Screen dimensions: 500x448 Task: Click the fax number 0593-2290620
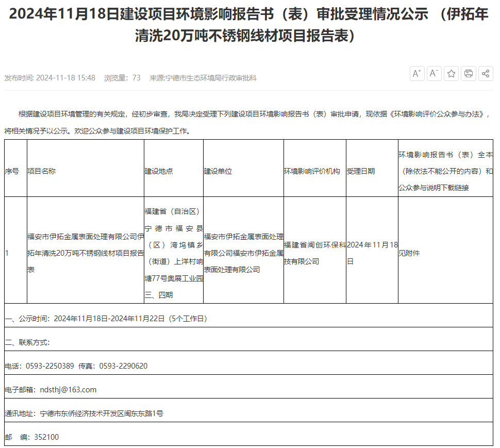(x=123, y=366)
